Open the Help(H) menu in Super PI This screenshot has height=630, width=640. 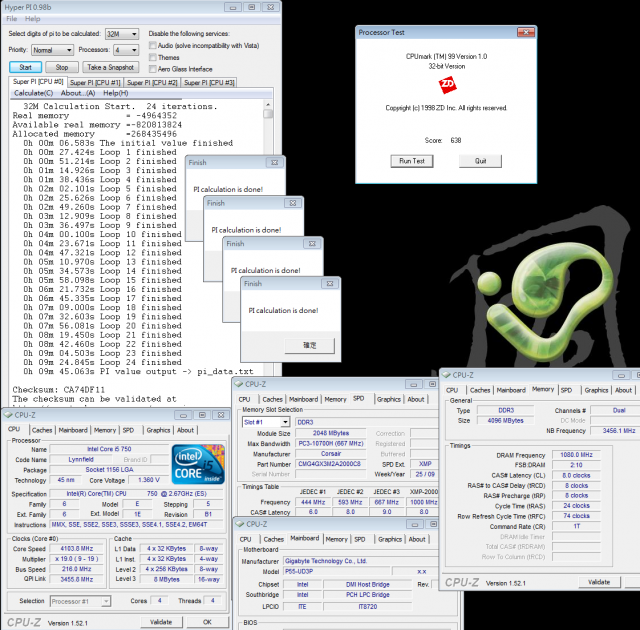[x=116, y=93]
